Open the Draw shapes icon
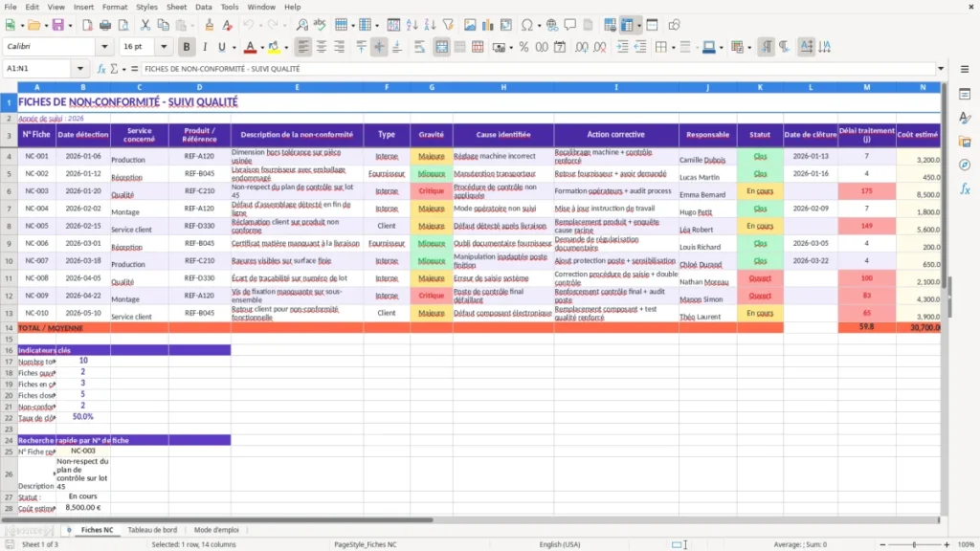 [674, 25]
